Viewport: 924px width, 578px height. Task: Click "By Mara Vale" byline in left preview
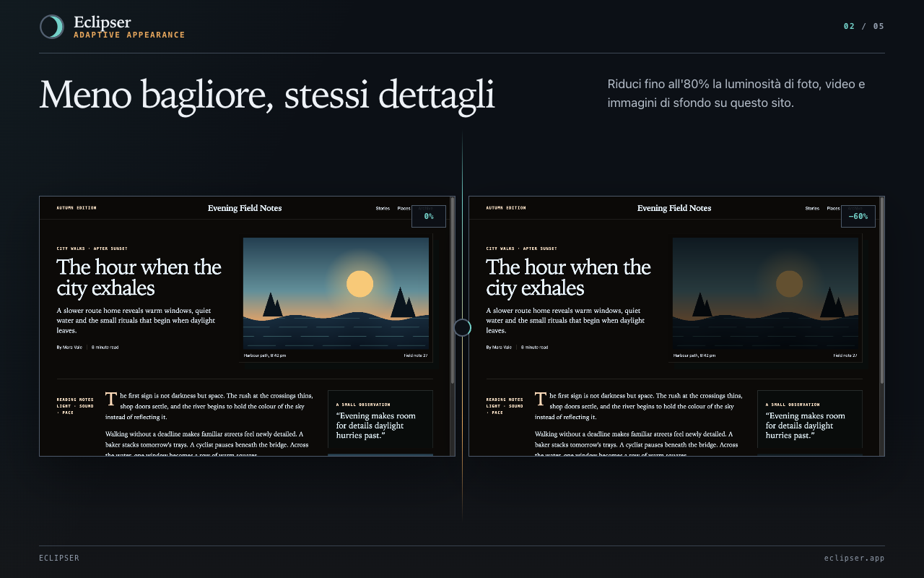70,348
